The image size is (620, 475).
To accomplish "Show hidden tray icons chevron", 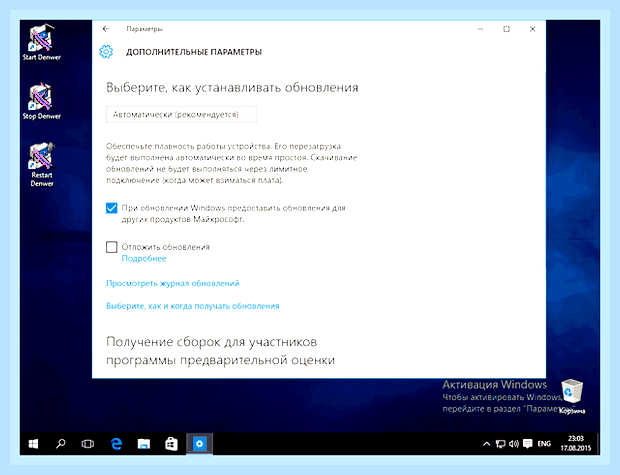I will pyautogui.click(x=486, y=444).
